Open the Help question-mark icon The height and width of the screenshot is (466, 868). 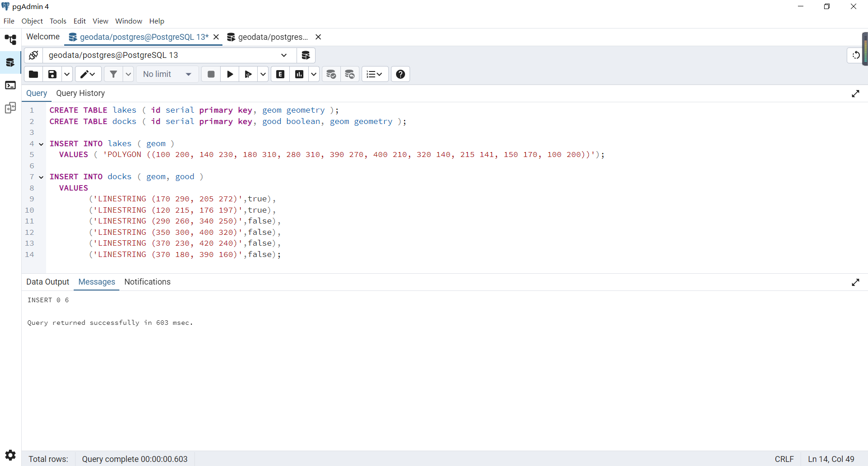(x=401, y=74)
